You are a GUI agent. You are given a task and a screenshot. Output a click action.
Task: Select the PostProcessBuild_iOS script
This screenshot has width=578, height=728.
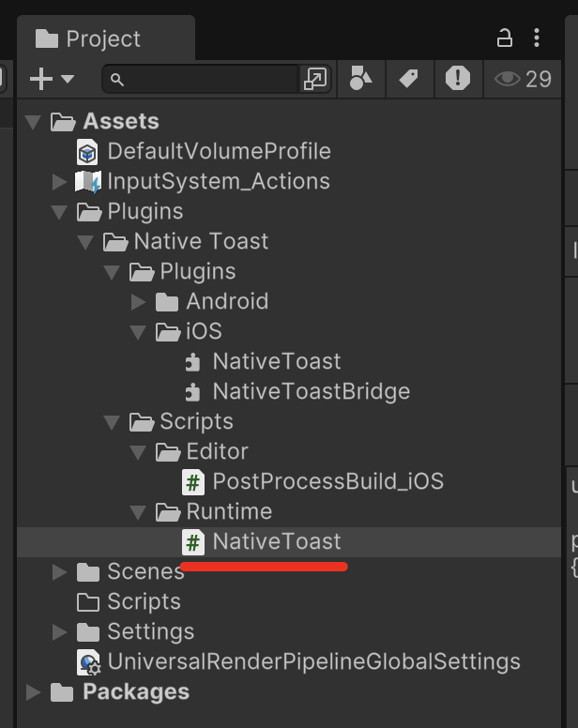click(x=313, y=481)
